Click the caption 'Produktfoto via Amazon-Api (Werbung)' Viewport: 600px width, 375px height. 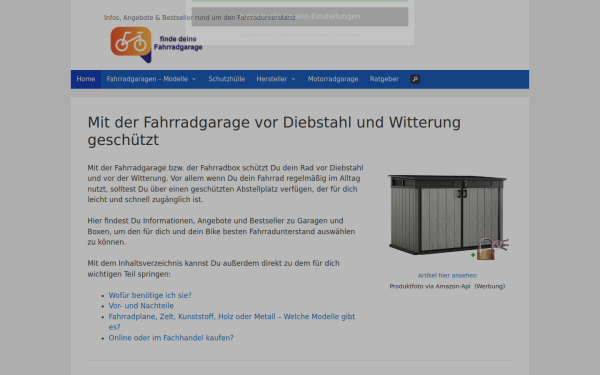[x=447, y=286]
